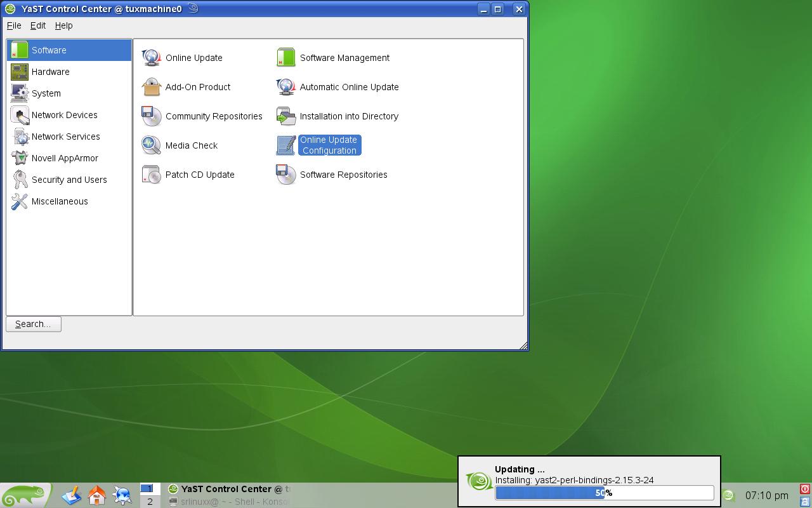Click the Online Update Configuration icon
Viewport: 812px width, 508px height.
[286, 145]
